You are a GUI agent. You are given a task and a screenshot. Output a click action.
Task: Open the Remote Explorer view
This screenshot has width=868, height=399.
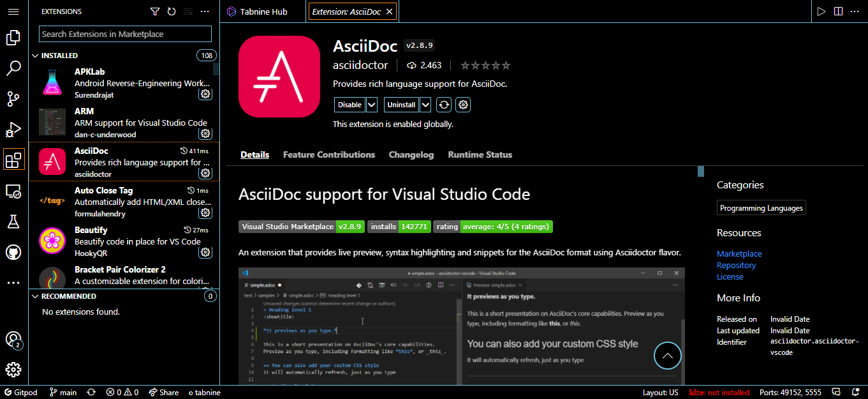click(x=13, y=191)
